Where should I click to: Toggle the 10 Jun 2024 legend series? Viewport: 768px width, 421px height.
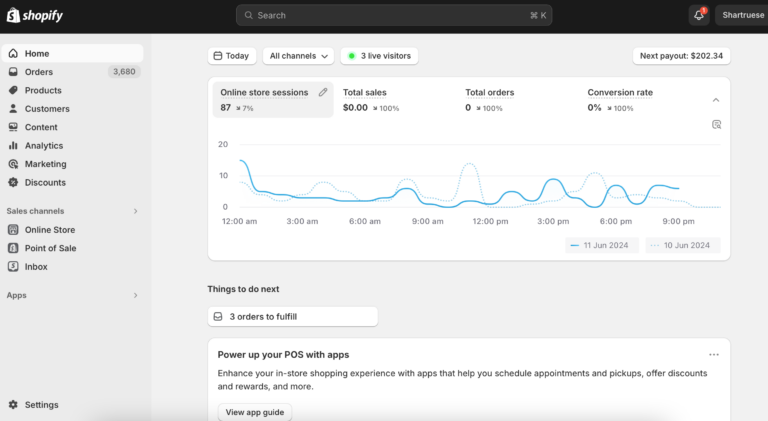pos(681,245)
